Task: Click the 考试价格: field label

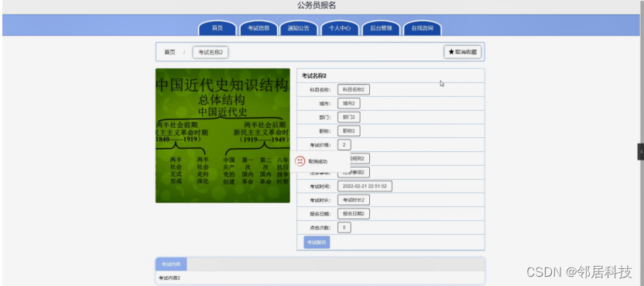Action: click(x=320, y=145)
